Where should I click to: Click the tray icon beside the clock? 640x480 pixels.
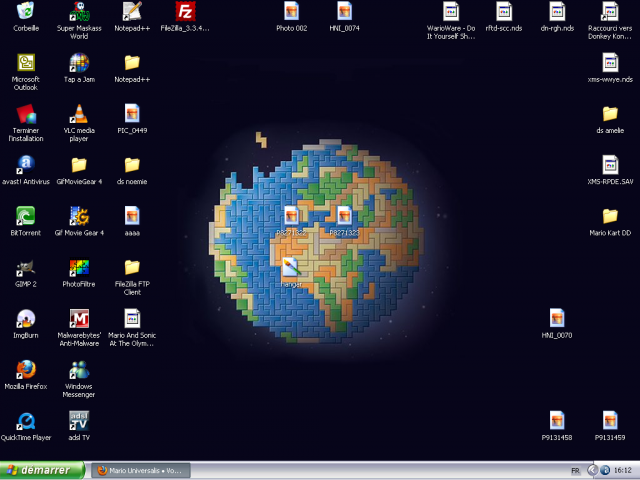[x=605, y=471]
